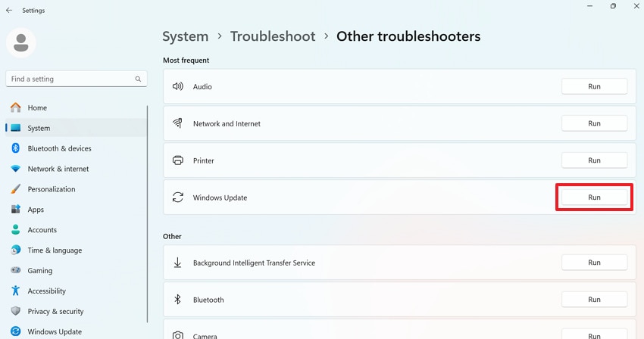Open Windows Update in the sidebar
The width and height of the screenshot is (644, 339).
click(77, 331)
